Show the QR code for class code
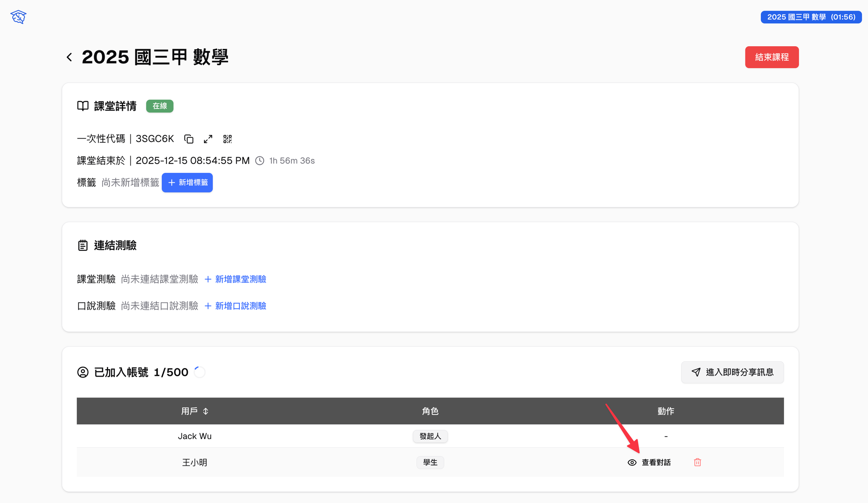 (x=228, y=139)
